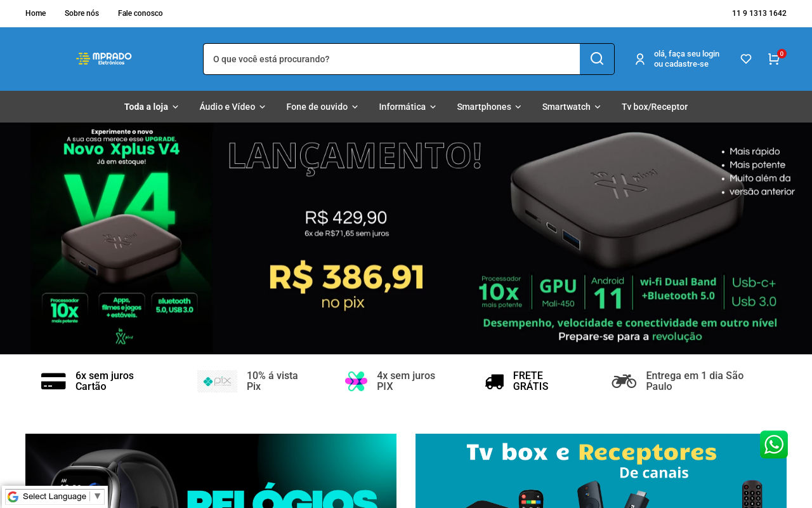Open the WhatsApp chat icon
The width and height of the screenshot is (812, 508).
pyautogui.click(x=774, y=444)
